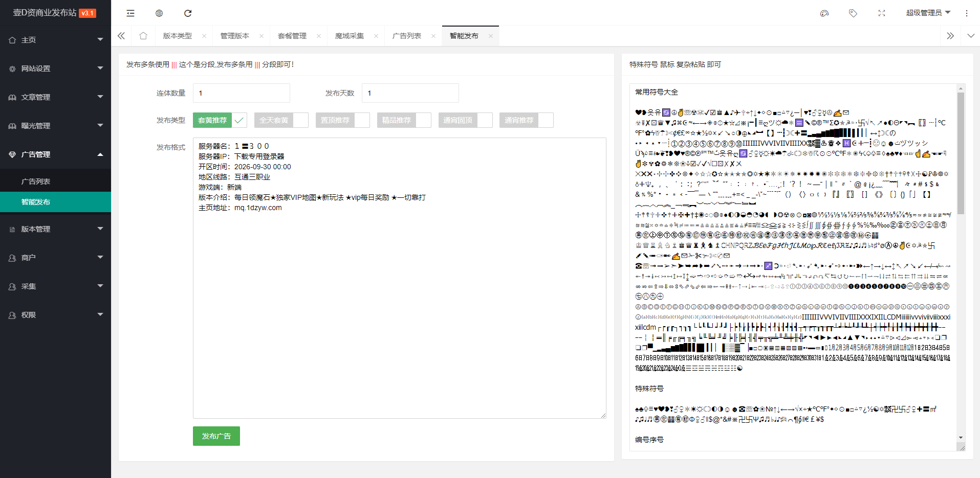
Task: Open the website globe icon
Action: (159, 13)
